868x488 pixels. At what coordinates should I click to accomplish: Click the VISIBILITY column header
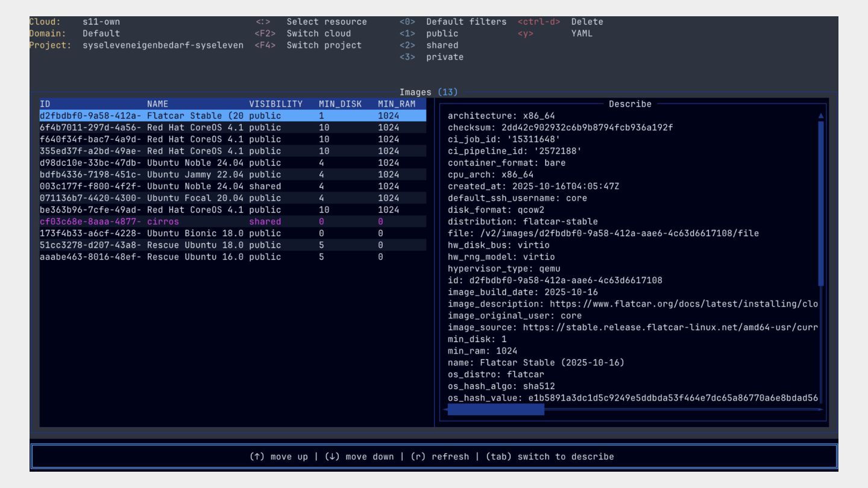pyautogui.click(x=275, y=104)
